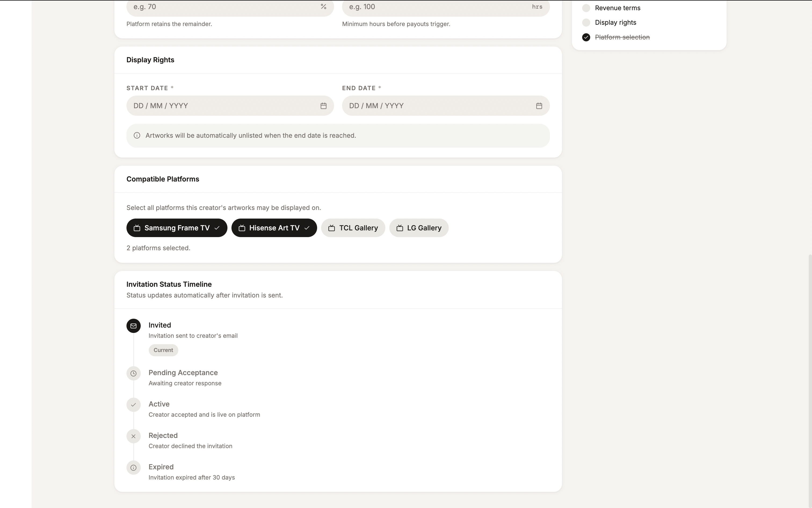This screenshot has width=812, height=508.
Task: Click the Active checkmark timeline icon
Action: click(x=133, y=405)
